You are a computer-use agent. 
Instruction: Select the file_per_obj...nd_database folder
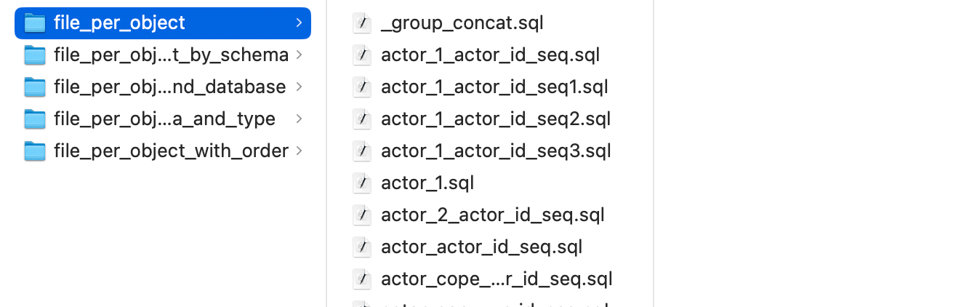coord(169,87)
